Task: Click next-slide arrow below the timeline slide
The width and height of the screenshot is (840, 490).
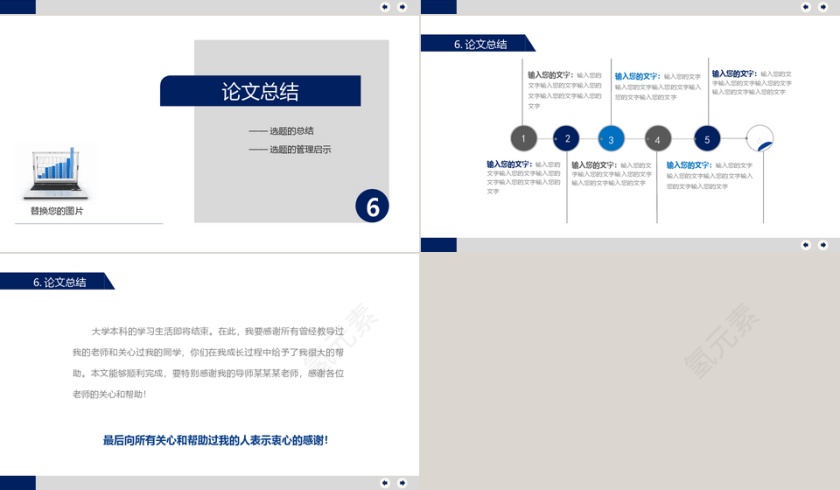Action: [823, 245]
